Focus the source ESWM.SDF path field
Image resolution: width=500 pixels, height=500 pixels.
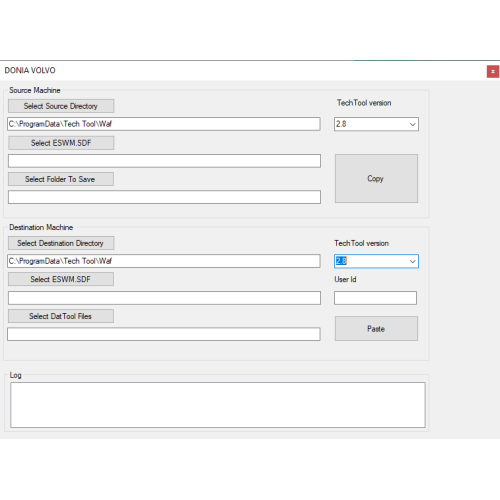point(164,161)
